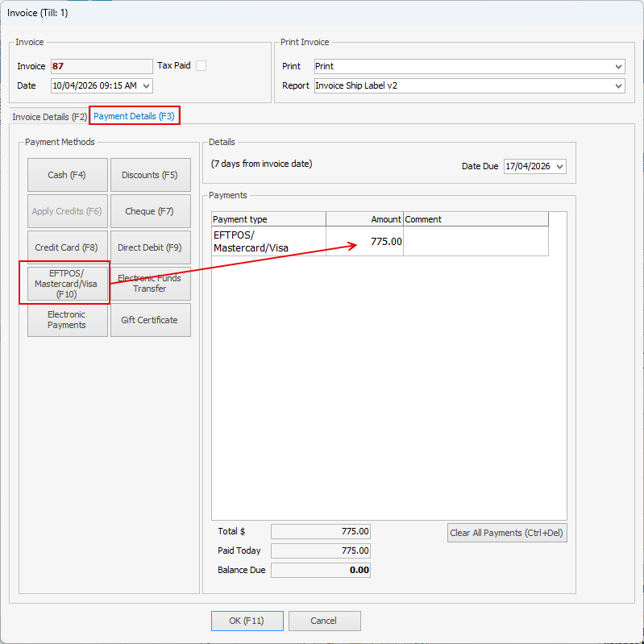Viewport: 644px width, 644px height.
Task: Choose Electronic Funds Transfer method
Action: coord(150,284)
